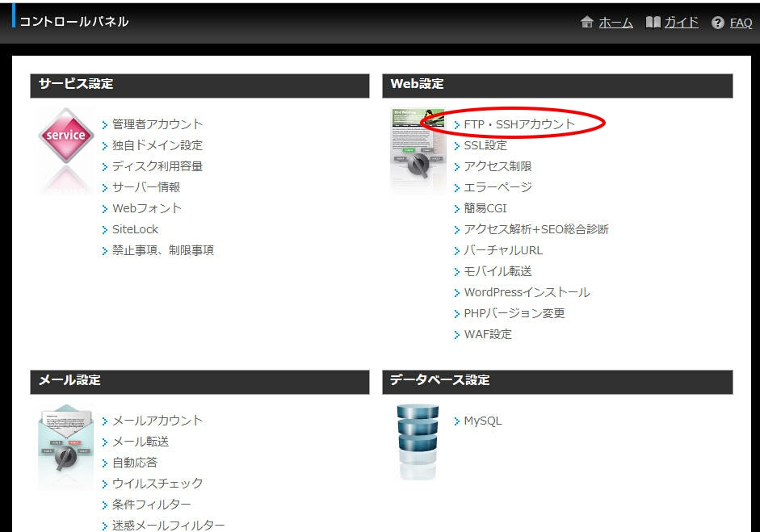Viewport: 760px width, 532px height.
Task: Open the ガイド link
Action: tap(681, 23)
